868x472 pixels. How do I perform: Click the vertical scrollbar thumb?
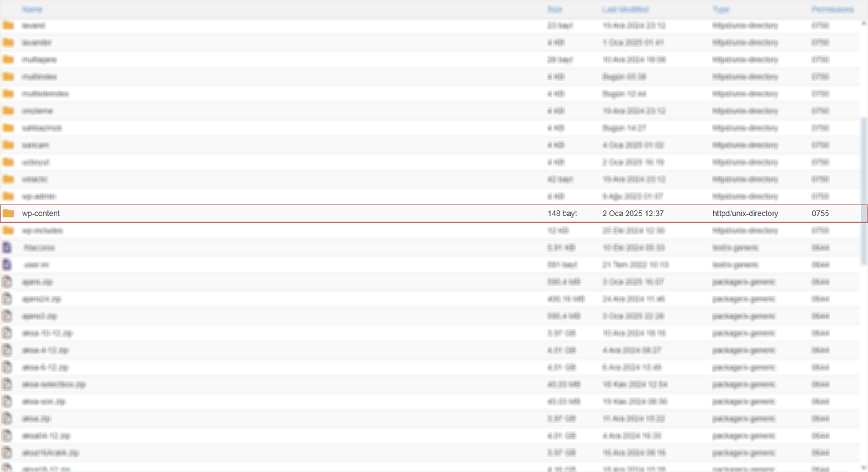click(864, 191)
